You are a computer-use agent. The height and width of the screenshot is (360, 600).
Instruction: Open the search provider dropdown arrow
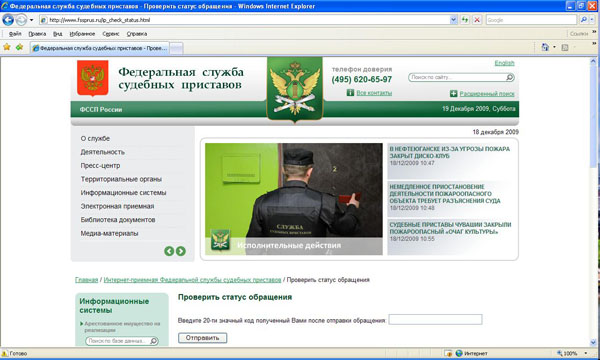(592, 20)
